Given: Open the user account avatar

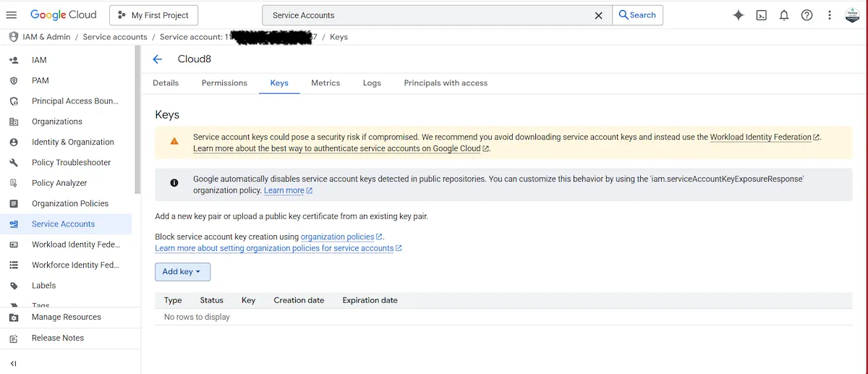Looking at the screenshot, I should [852, 15].
